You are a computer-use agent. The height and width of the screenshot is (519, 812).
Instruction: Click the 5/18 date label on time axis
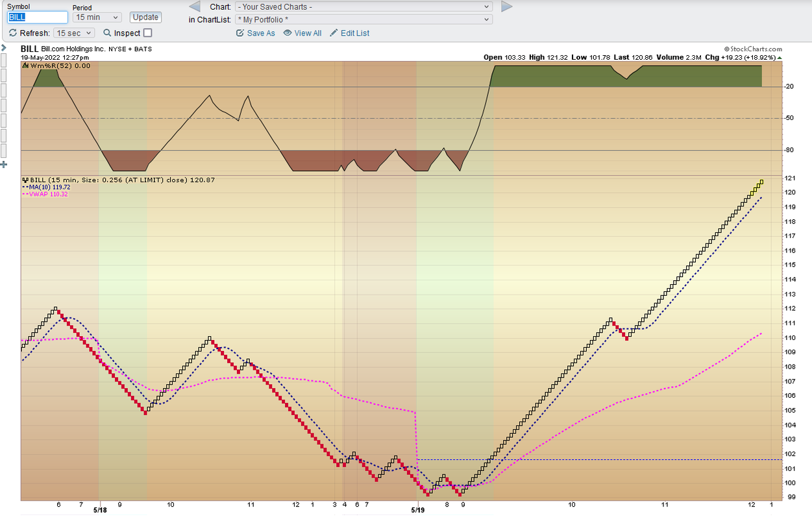pos(99,511)
